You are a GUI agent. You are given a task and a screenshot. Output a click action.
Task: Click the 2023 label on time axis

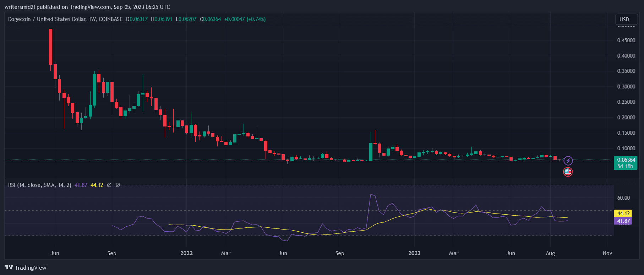[x=414, y=253]
